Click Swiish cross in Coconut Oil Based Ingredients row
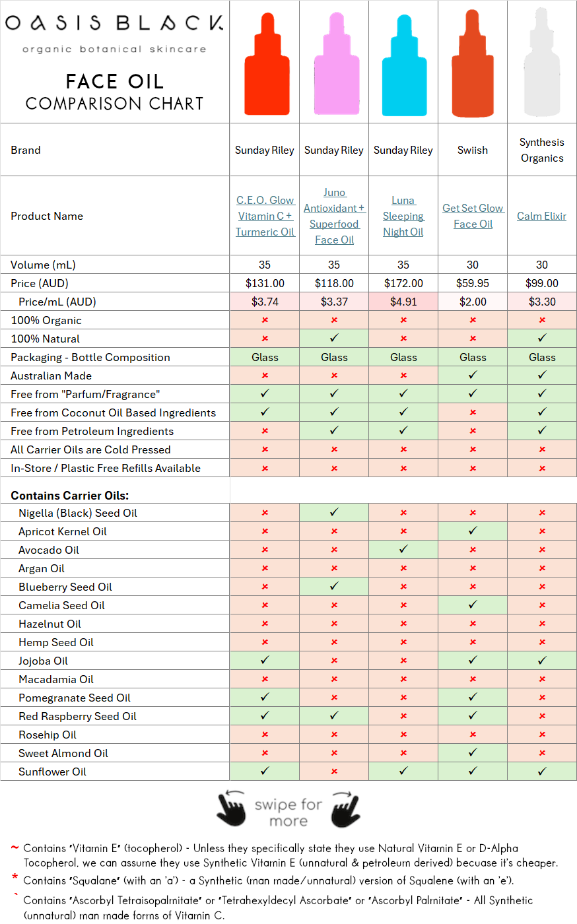The width and height of the screenshot is (577, 924). pos(473,412)
